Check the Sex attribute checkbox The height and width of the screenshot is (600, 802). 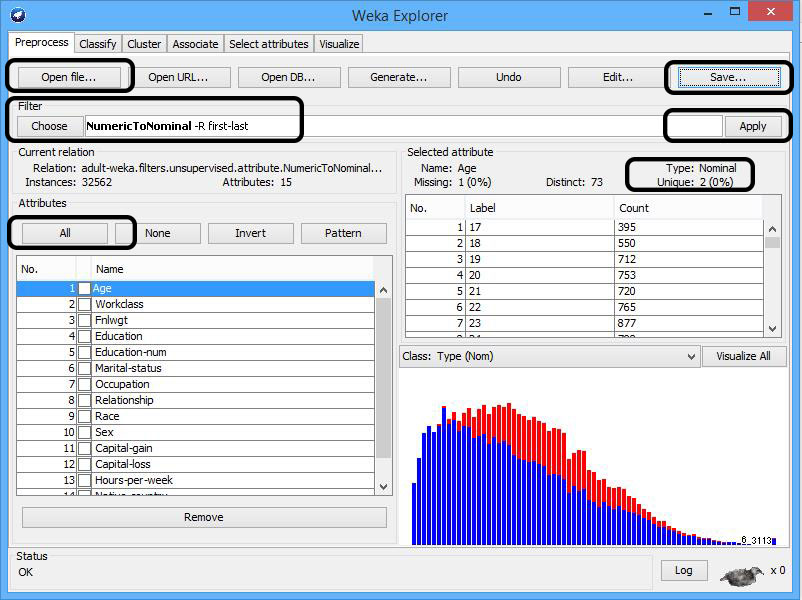point(85,432)
